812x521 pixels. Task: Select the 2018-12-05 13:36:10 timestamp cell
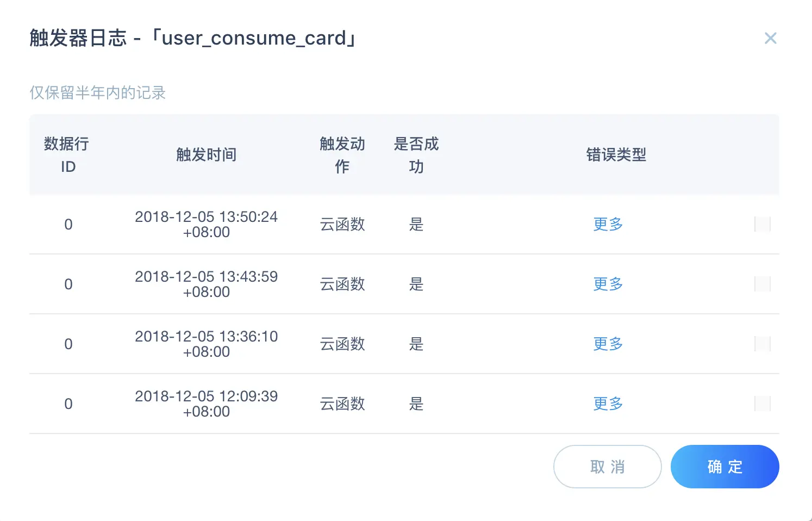coord(206,344)
